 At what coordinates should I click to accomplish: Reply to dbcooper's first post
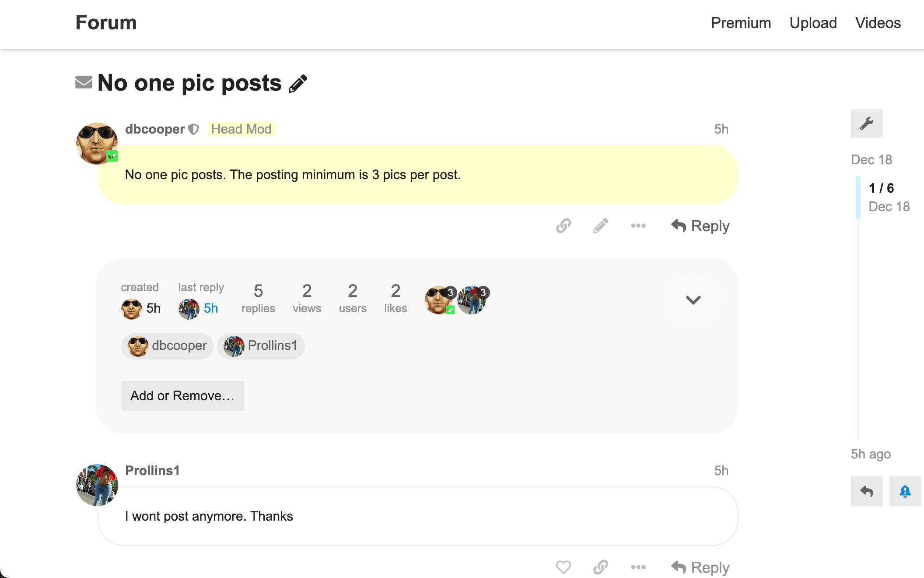pyautogui.click(x=700, y=226)
